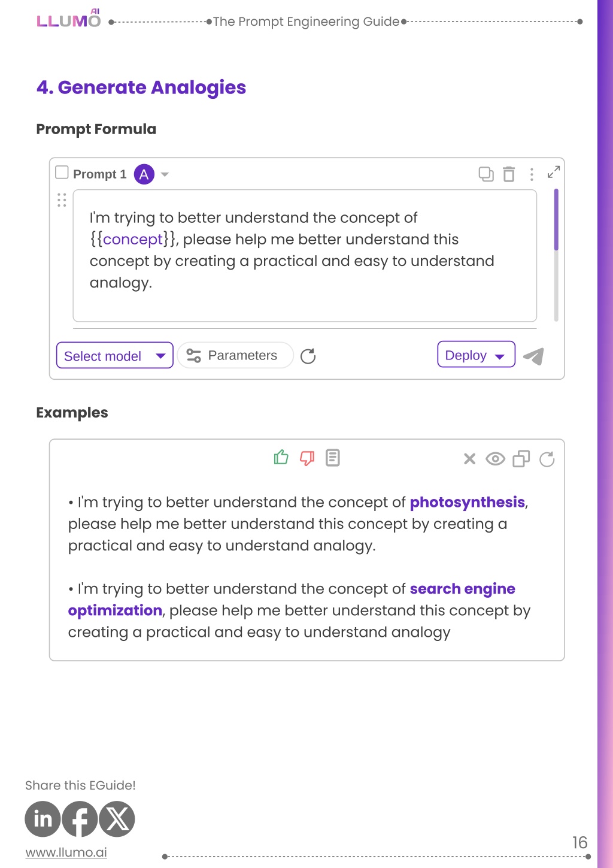Expand the prompt box to fullscreen
Screen dimensions: 613x868
click(554, 172)
